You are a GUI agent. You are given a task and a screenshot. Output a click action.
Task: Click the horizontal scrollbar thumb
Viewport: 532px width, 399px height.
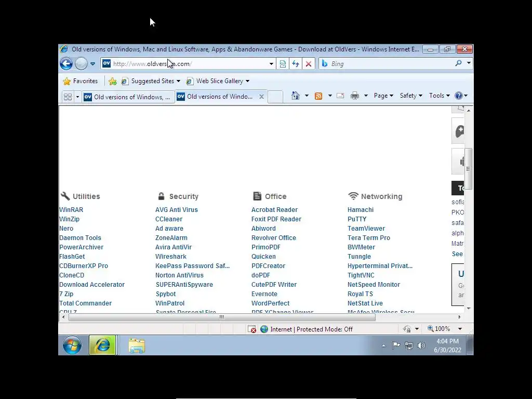[222, 317]
